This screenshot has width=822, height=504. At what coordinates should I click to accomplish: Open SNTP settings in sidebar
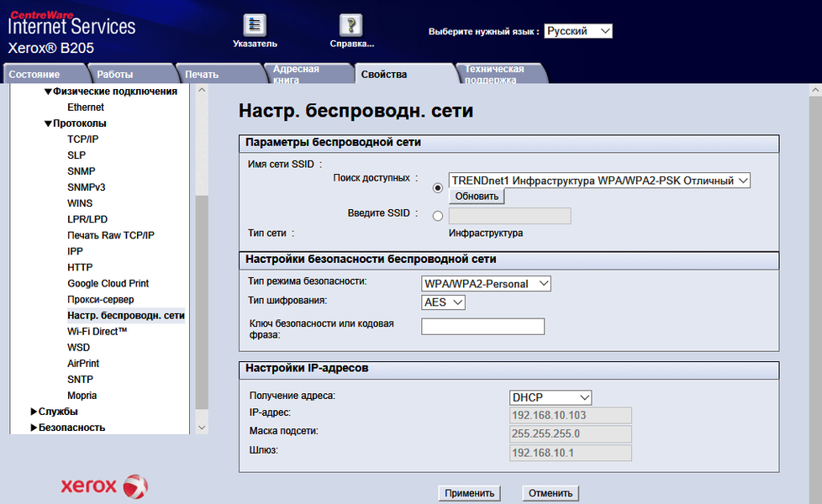click(80, 380)
